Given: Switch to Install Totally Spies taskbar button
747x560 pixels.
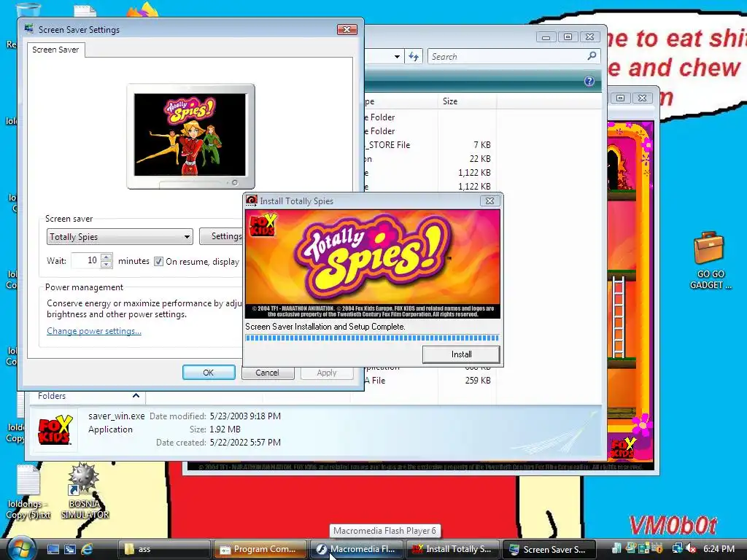Looking at the screenshot, I should [453, 549].
